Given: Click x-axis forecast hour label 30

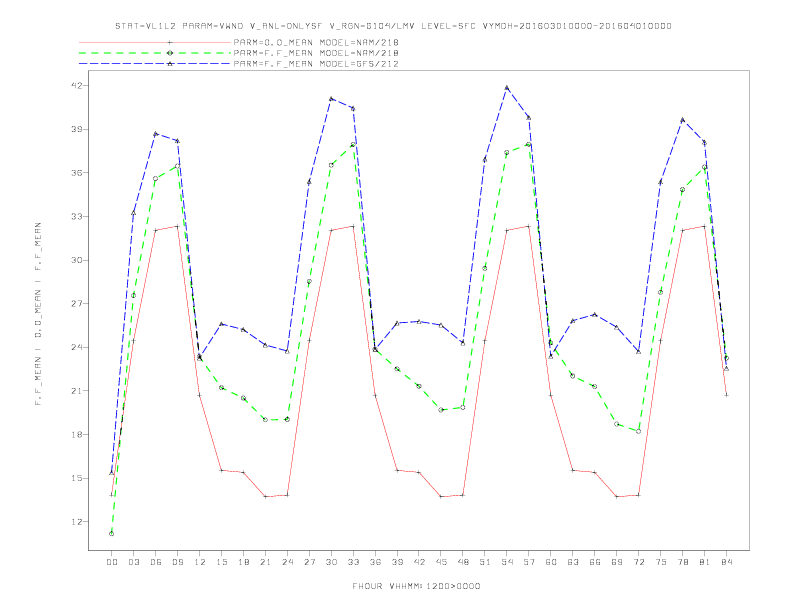Looking at the screenshot, I should click(x=331, y=562).
